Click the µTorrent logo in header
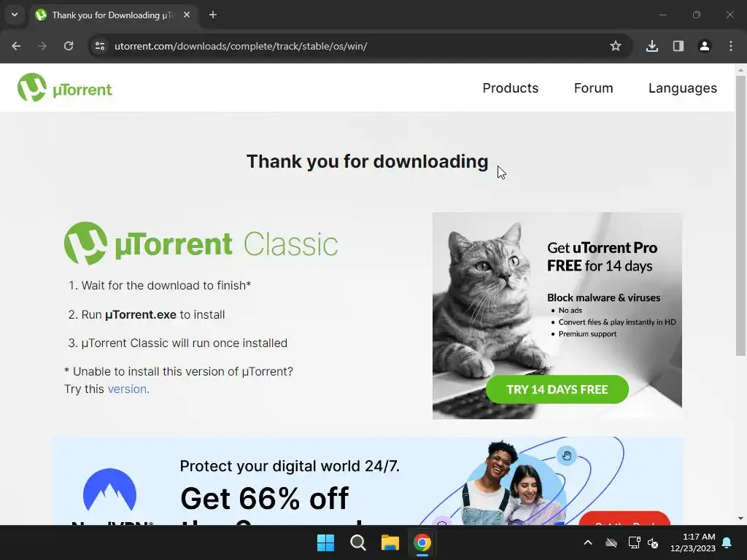The height and width of the screenshot is (560, 747). [x=65, y=87]
